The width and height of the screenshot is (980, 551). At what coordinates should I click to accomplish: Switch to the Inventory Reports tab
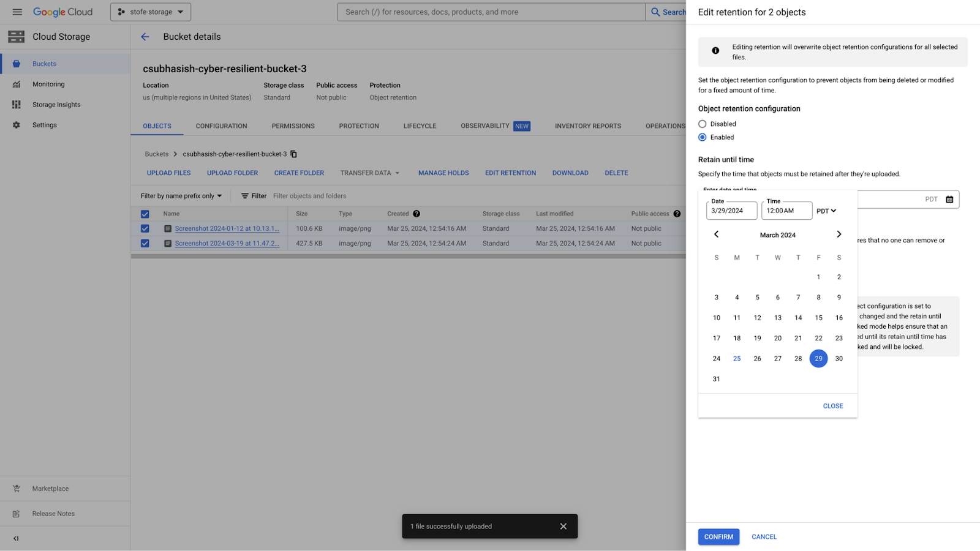(588, 126)
